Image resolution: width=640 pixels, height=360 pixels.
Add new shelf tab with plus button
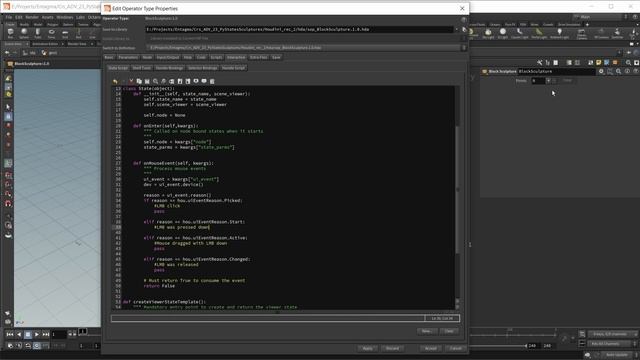click(x=587, y=24)
